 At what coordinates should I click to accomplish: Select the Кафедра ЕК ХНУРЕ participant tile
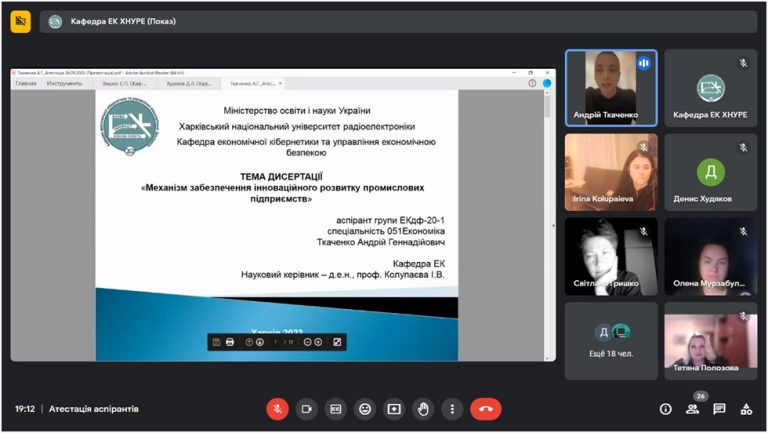pos(710,88)
